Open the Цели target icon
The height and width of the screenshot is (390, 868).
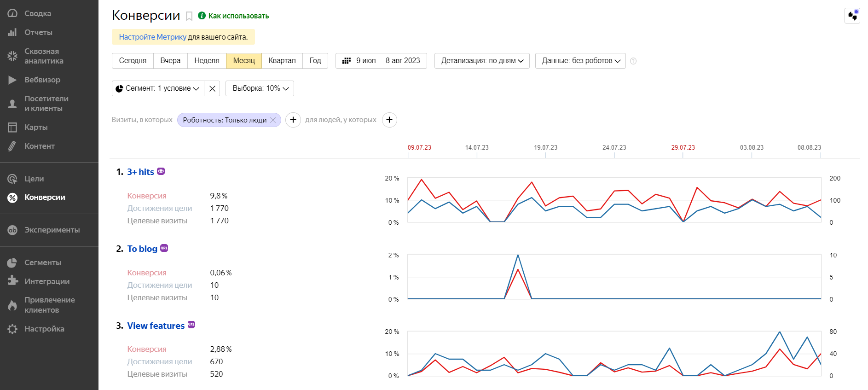[12, 179]
